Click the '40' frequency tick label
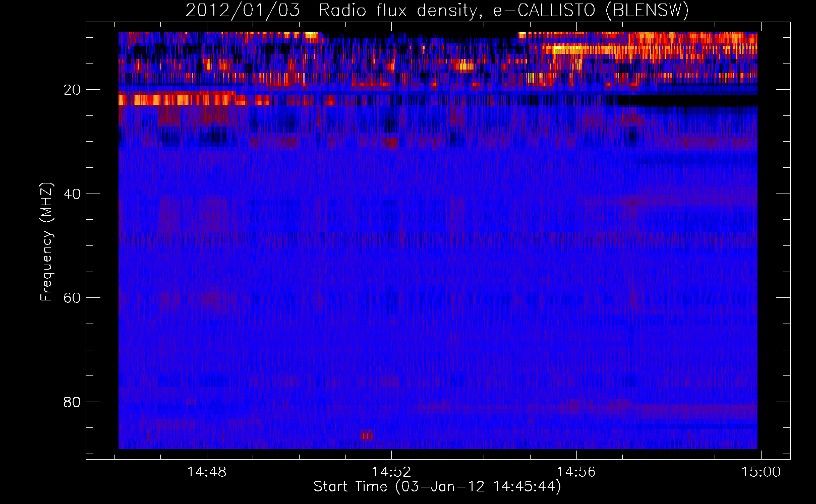Screen dimensions: 816x504 click(x=72, y=194)
